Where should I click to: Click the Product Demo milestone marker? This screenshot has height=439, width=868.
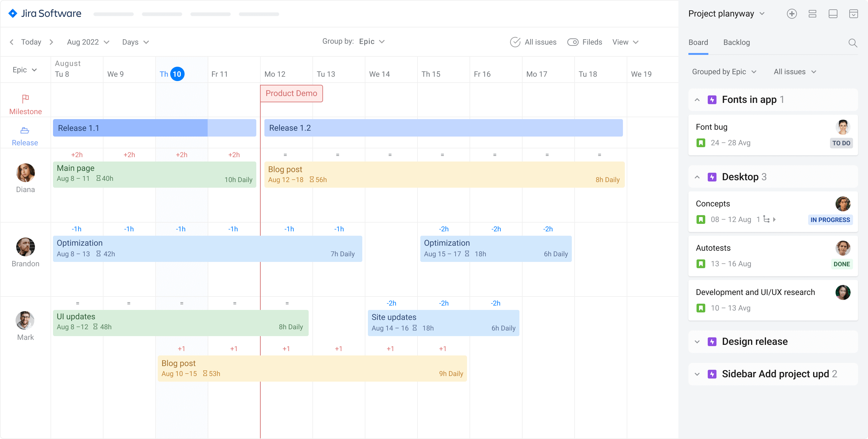pyautogui.click(x=291, y=93)
